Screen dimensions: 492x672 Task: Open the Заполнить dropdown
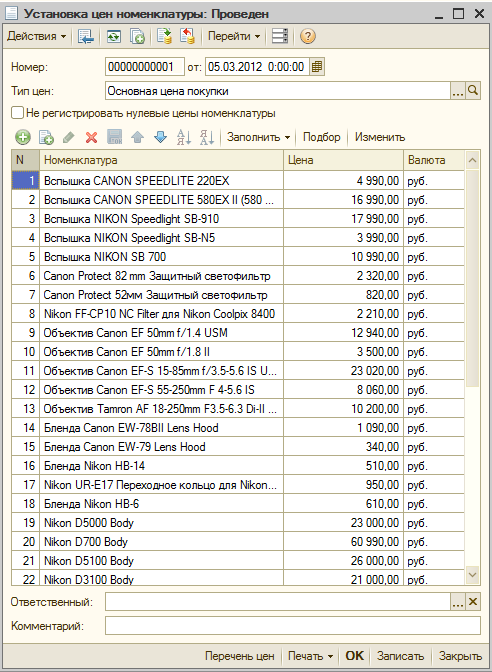(258, 137)
